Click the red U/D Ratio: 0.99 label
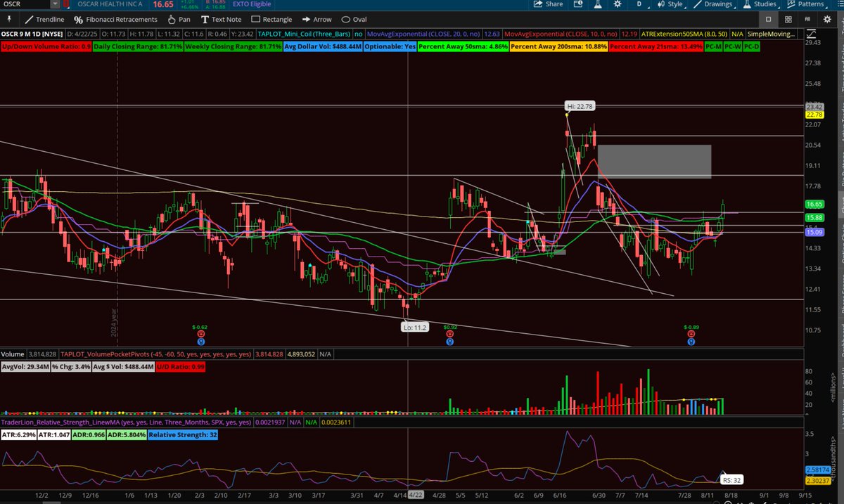The width and height of the screenshot is (844, 504). pos(182,368)
